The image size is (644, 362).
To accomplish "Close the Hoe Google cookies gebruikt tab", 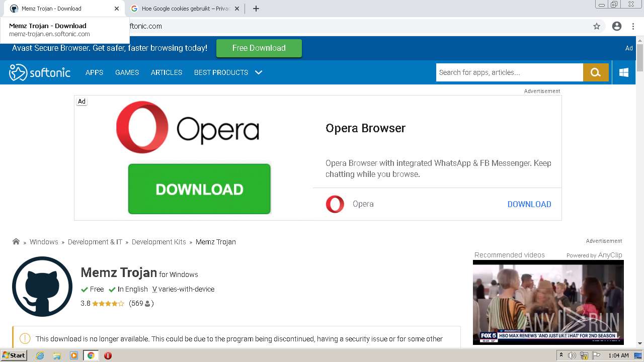I will (238, 9).
